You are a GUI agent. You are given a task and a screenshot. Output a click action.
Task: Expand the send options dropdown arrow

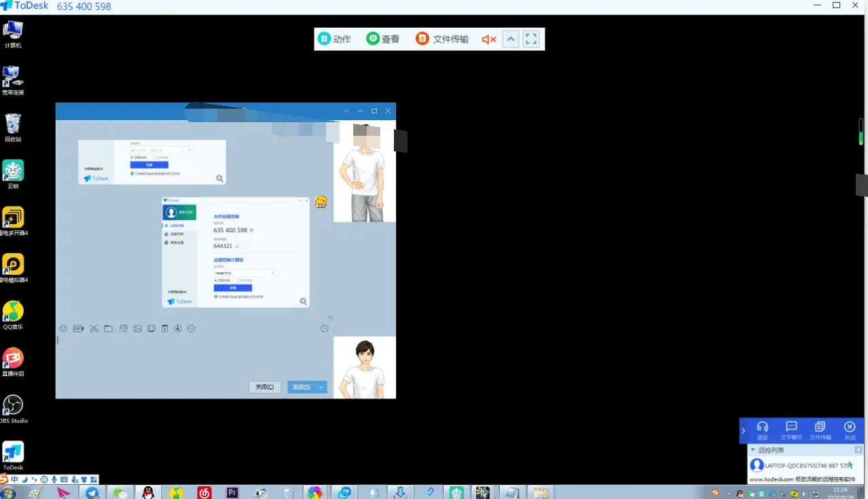(321, 387)
